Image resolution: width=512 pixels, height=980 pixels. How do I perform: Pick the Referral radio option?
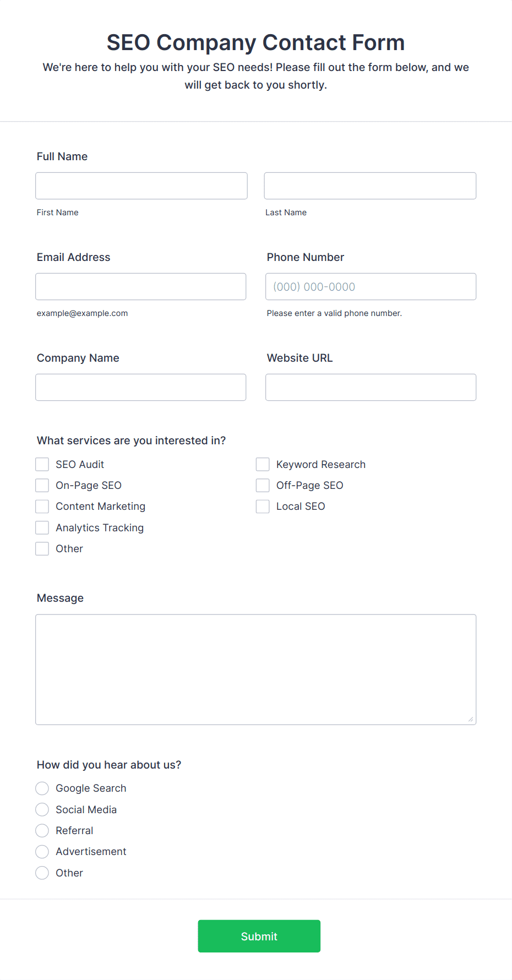(42, 831)
